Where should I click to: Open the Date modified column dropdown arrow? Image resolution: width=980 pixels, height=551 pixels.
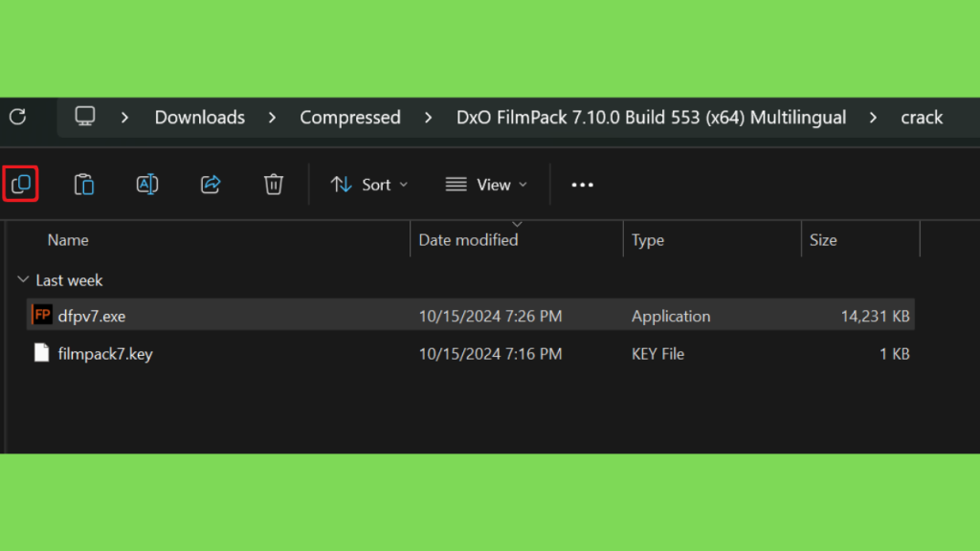pos(517,224)
